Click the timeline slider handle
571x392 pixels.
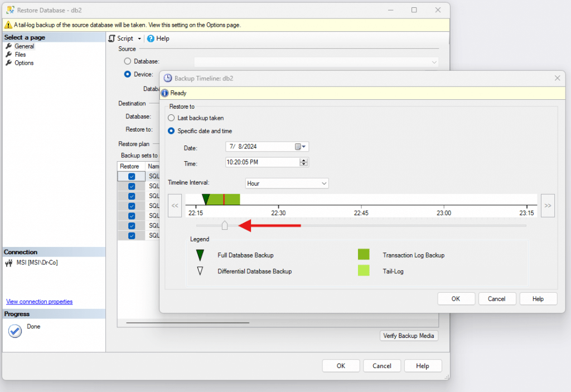[225, 225]
